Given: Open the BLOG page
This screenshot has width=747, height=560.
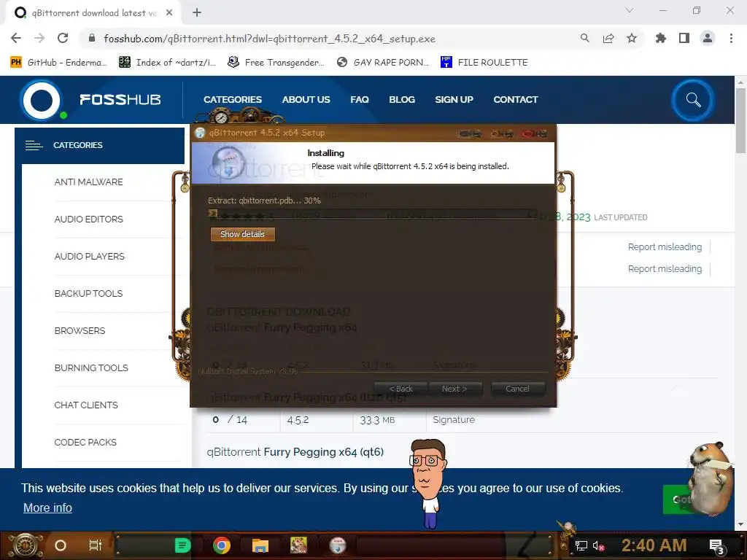Looking at the screenshot, I should point(402,99).
